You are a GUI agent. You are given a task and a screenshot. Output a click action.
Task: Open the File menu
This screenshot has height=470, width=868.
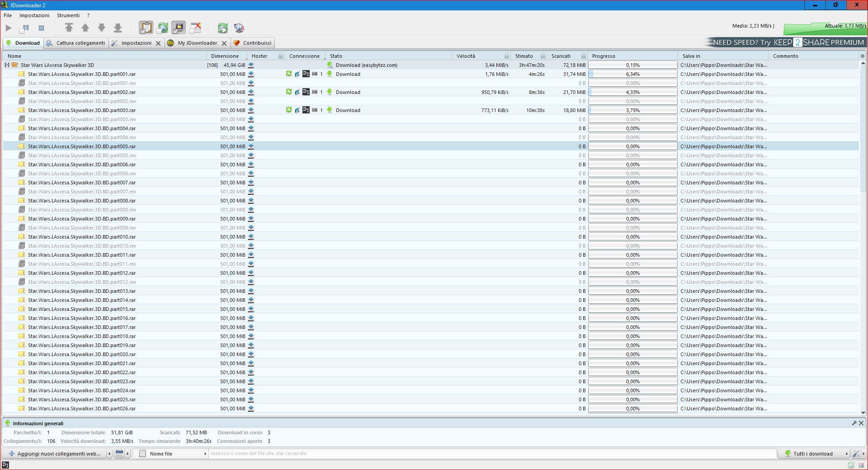coord(8,15)
